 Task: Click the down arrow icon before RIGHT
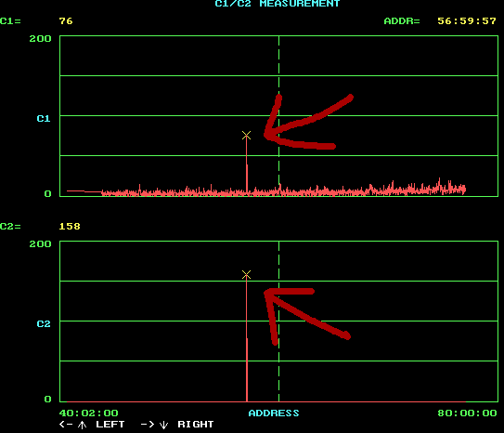coord(163,425)
